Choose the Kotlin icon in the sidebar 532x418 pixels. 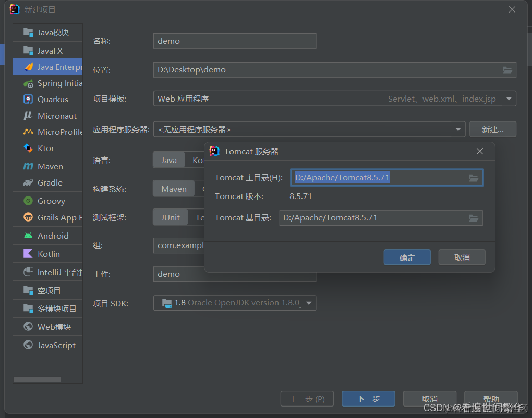(x=28, y=254)
